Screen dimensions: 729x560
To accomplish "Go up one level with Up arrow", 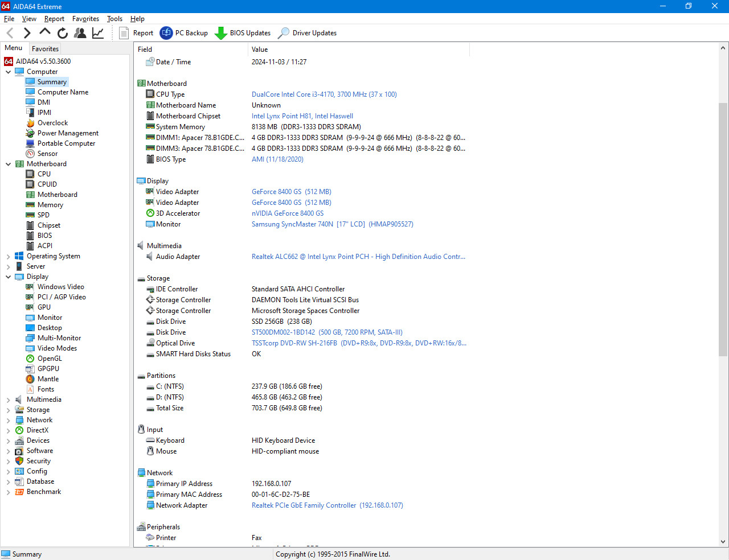I will [x=45, y=32].
